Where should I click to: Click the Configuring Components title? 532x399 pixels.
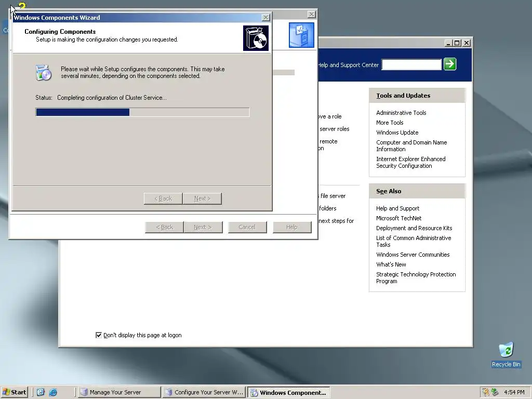(60, 32)
